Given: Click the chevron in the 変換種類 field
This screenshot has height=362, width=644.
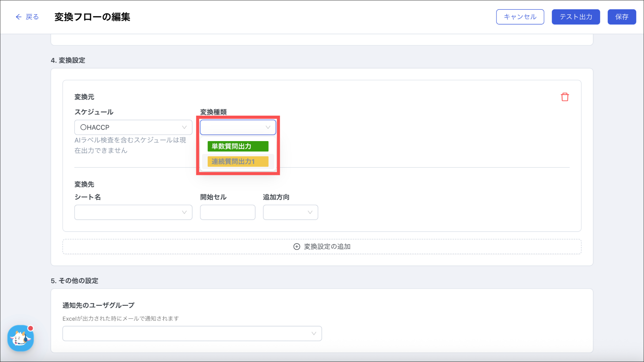Looking at the screenshot, I should (268, 127).
